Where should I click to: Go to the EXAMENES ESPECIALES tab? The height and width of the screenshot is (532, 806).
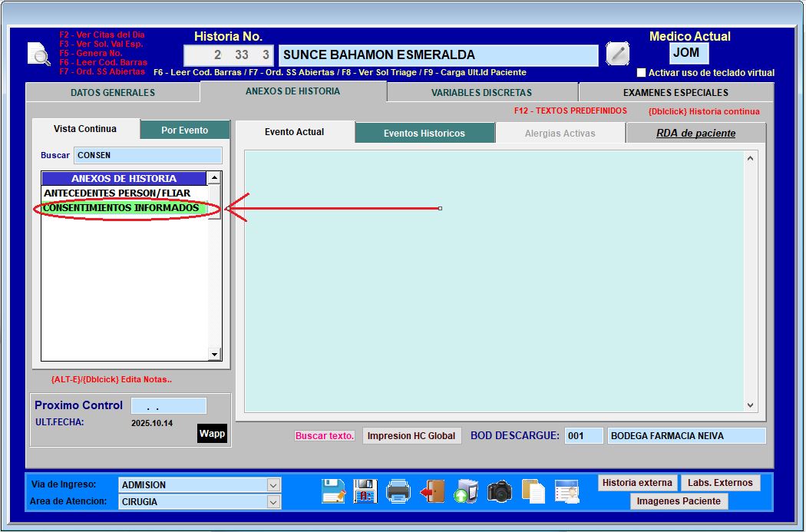point(676,93)
